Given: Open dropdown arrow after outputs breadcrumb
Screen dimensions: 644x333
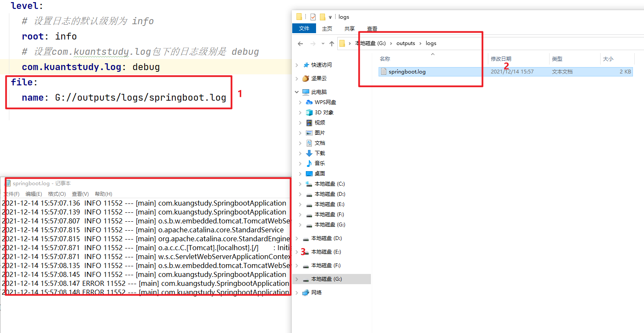Looking at the screenshot, I should (420, 43).
